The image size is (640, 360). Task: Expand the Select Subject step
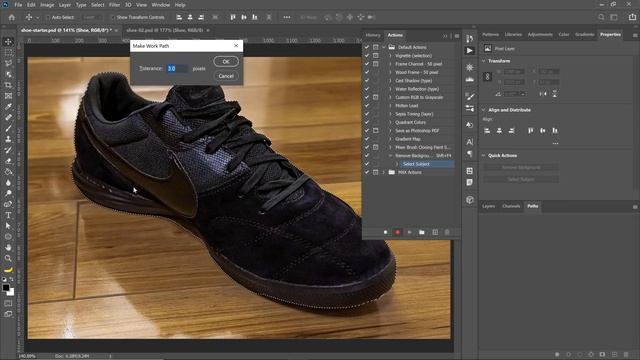[x=397, y=164]
